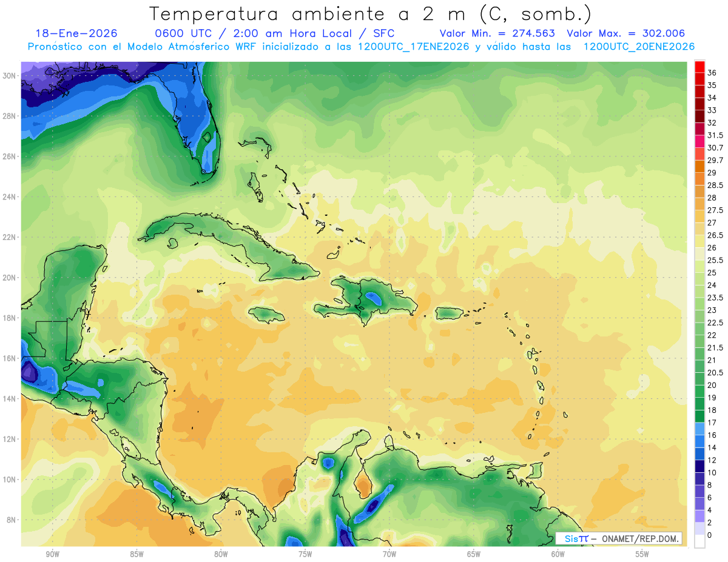
Task: Click the navy swatch between 12 and 10
Action: click(699, 466)
